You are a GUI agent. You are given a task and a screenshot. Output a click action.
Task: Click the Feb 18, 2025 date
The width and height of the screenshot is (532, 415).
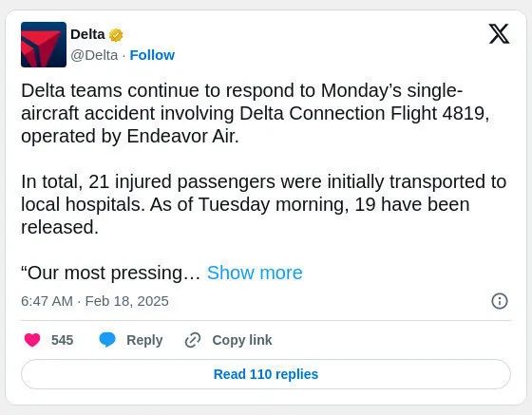coord(126,301)
